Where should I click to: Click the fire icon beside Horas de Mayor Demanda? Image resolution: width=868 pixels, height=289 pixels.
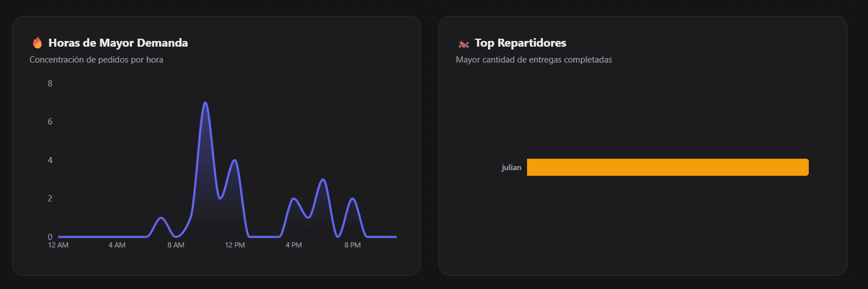[38, 43]
